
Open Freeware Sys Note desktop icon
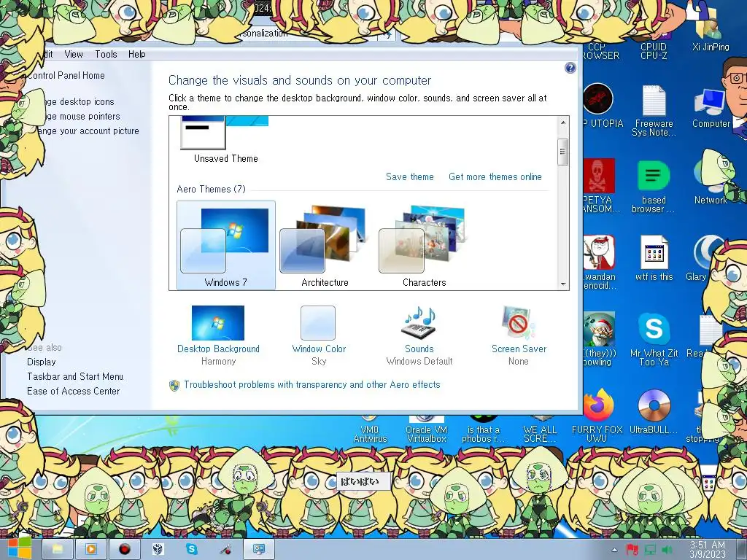[x=654, y=111]
